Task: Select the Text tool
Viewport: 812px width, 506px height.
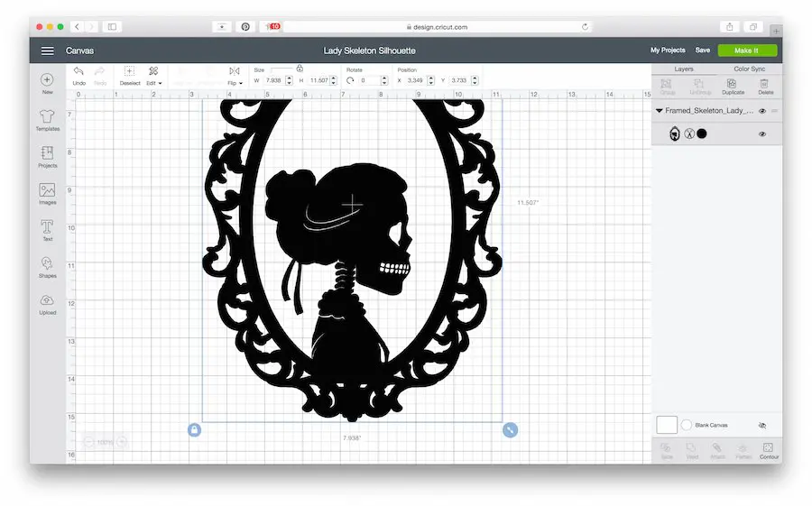Action: (x=47, y=230)
